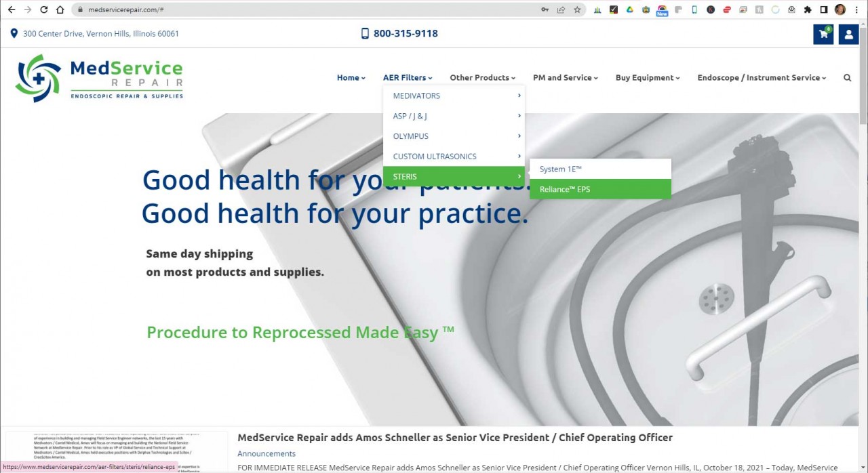
Task: Click the "Procedure to Reprocessed Made Easy" text
Action: pyautogui.click(x=300, y=332)
